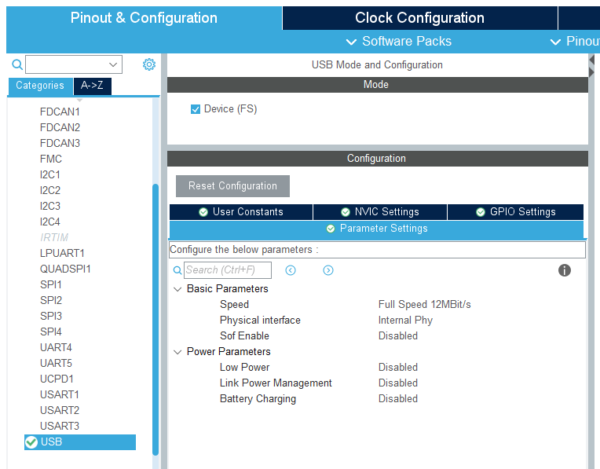The image size is (600, 469).
Task: Go to next search result arrow
Action: tap(328, 270)
